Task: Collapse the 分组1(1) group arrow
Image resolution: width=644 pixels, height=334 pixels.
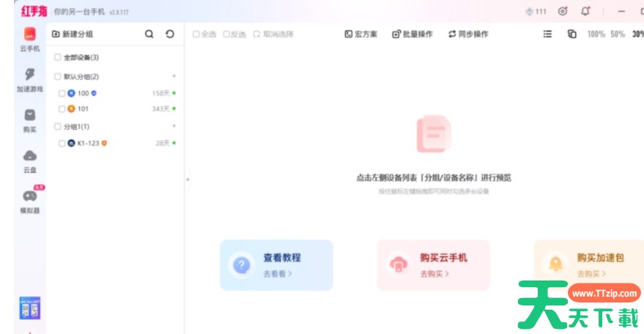Action: click(174, 127)
